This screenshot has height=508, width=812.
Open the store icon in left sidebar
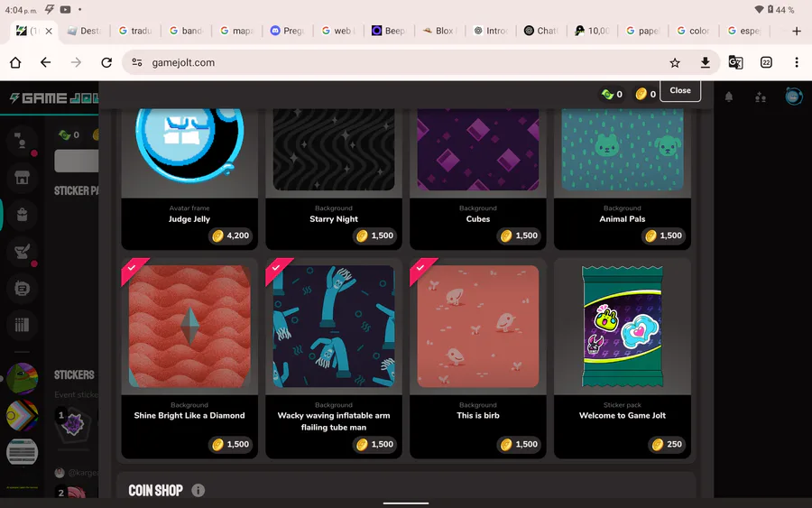(x=22, y=178)
